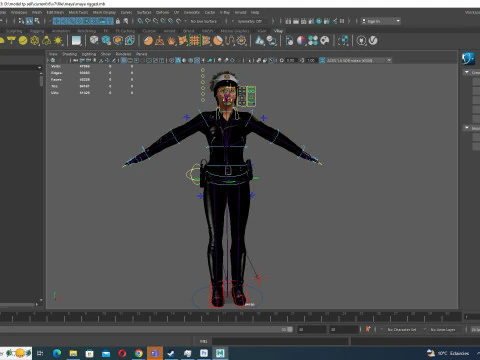Click the orange sphere V-Ray shelf icon
The image size is (480, 360).
(148, 41)
